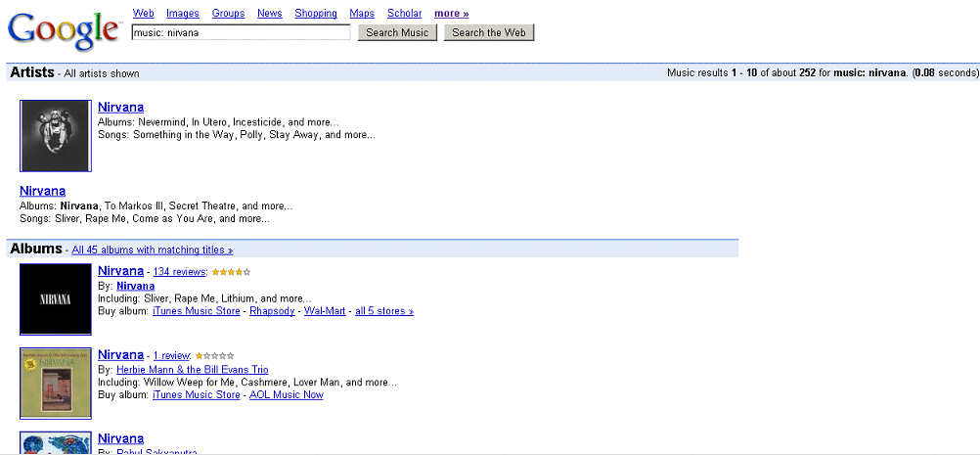Open the Nirvana artist photo thumbnail

point(56,136)
